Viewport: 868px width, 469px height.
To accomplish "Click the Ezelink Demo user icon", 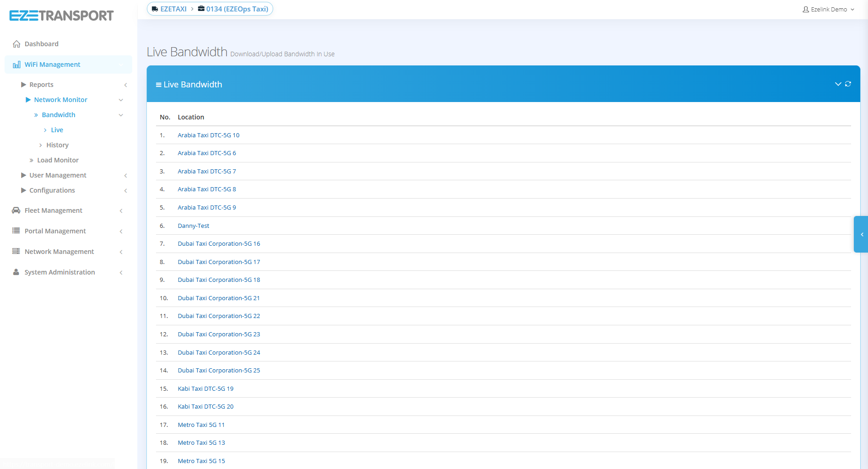I will [x=806, y=9].
